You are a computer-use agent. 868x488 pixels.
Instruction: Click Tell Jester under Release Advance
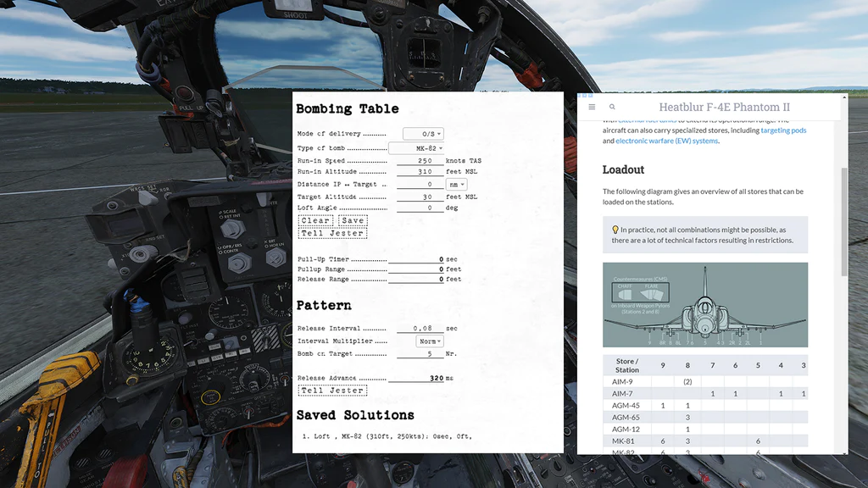(x=332, y=391)
